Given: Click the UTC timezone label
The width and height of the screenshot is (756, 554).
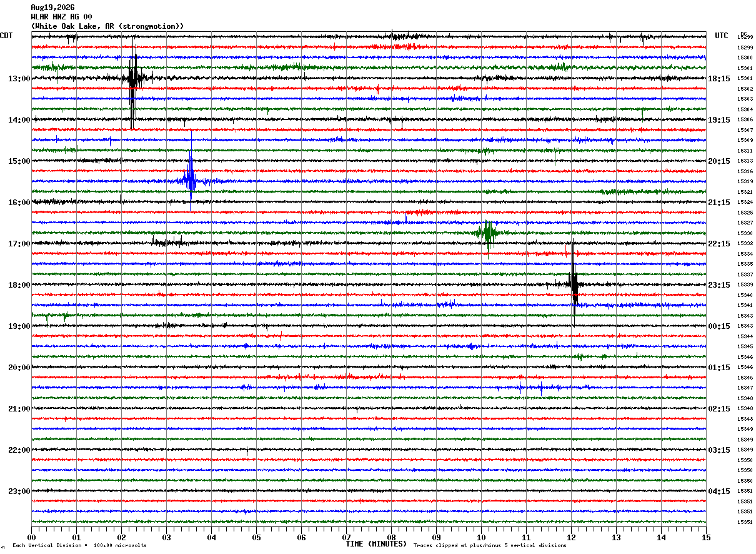Looking at the screenshot, I should [x=722, y=36].
